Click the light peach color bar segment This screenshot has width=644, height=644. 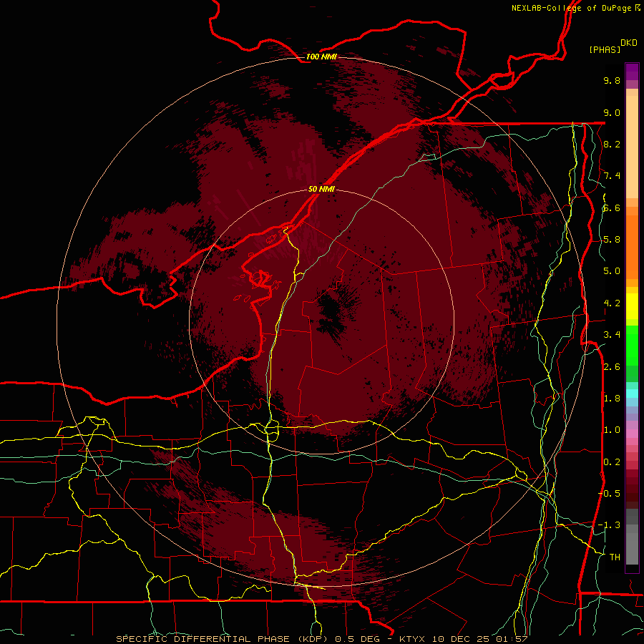(632, 147)
